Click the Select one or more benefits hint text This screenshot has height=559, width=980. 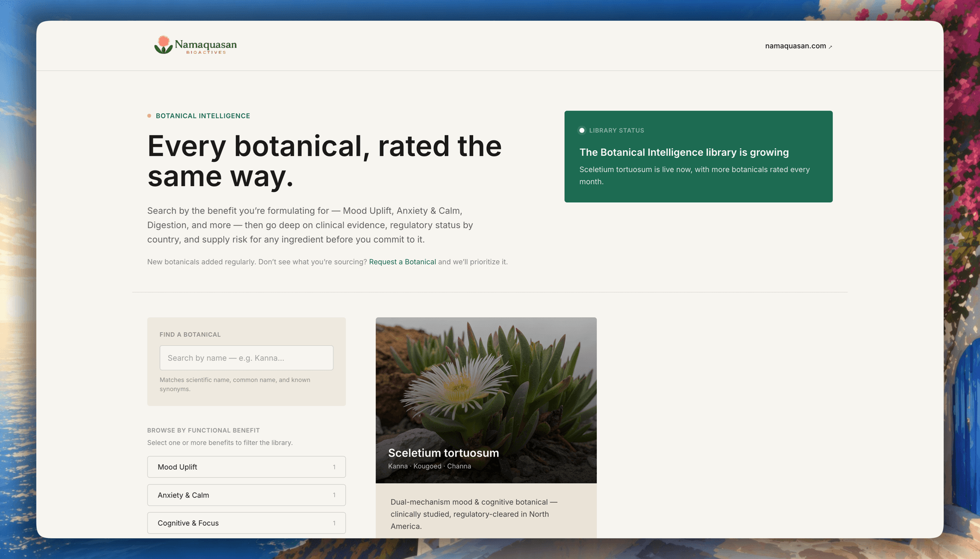click(x=220, y=443)
